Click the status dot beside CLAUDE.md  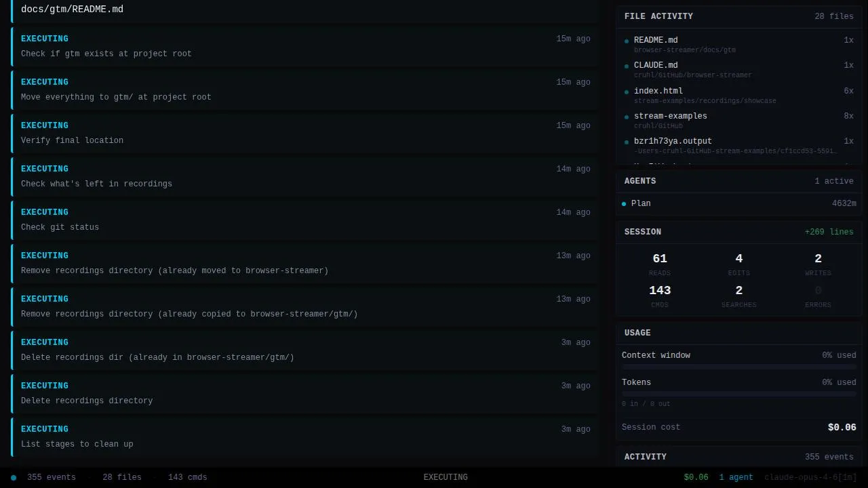point(627,66)
